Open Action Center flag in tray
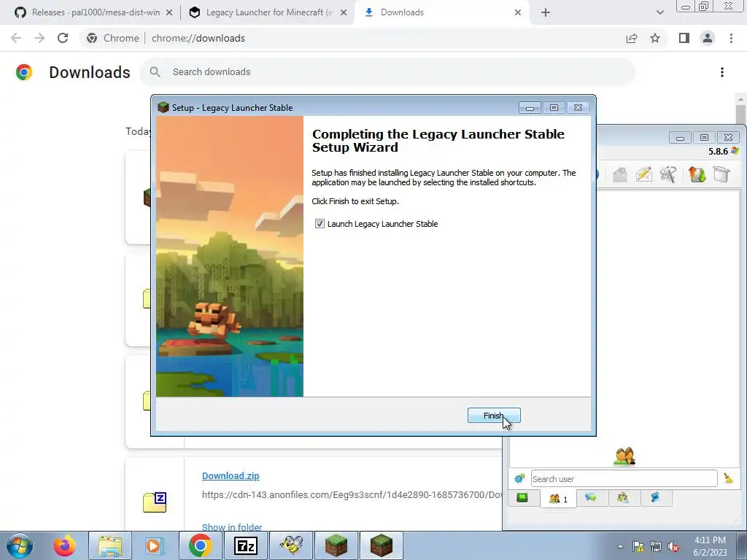Image resolution: width=747 pixels, height=560 pixels. click(x=638, y=546)
